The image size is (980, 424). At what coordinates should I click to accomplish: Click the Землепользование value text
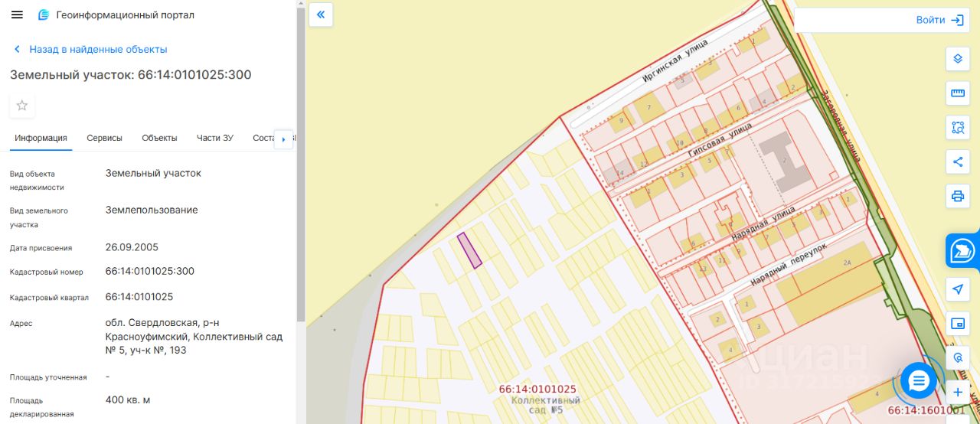tap(152, 210)
